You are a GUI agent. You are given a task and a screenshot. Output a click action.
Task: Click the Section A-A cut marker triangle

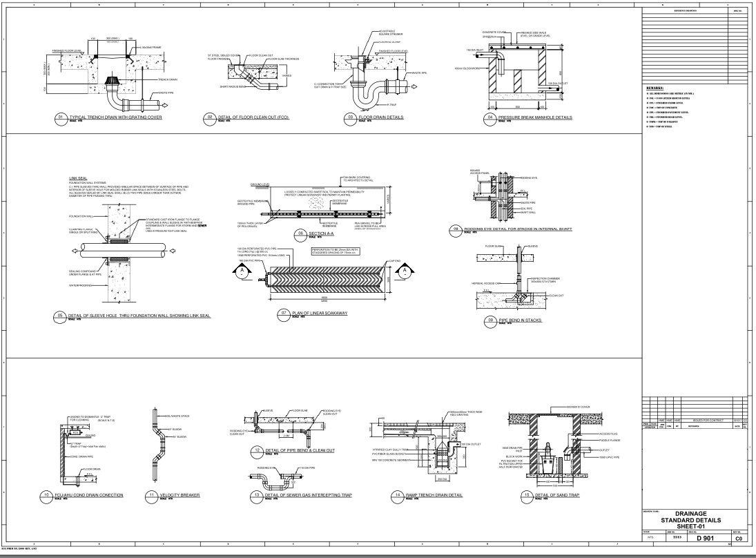click(242, 269)
